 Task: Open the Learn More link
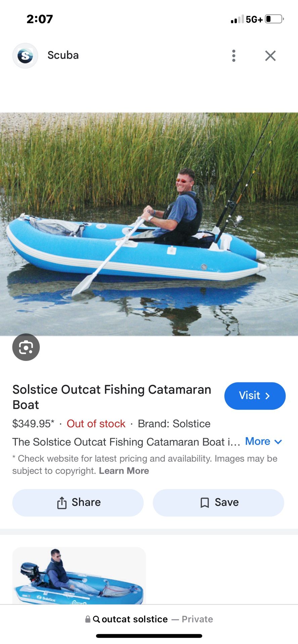pos(124,471)
